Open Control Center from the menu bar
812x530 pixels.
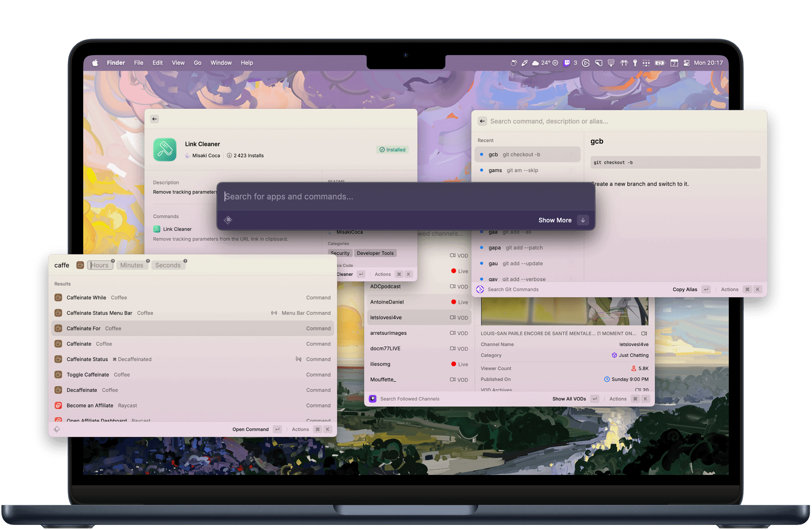pyautogui.click(x=687, y=63)
